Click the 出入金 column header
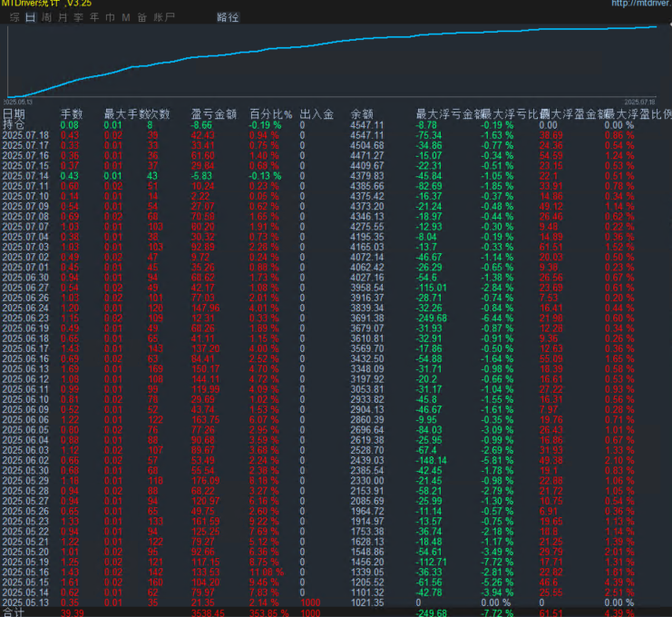The width and height of the screenshot is (672, 617). coord(317,114)
